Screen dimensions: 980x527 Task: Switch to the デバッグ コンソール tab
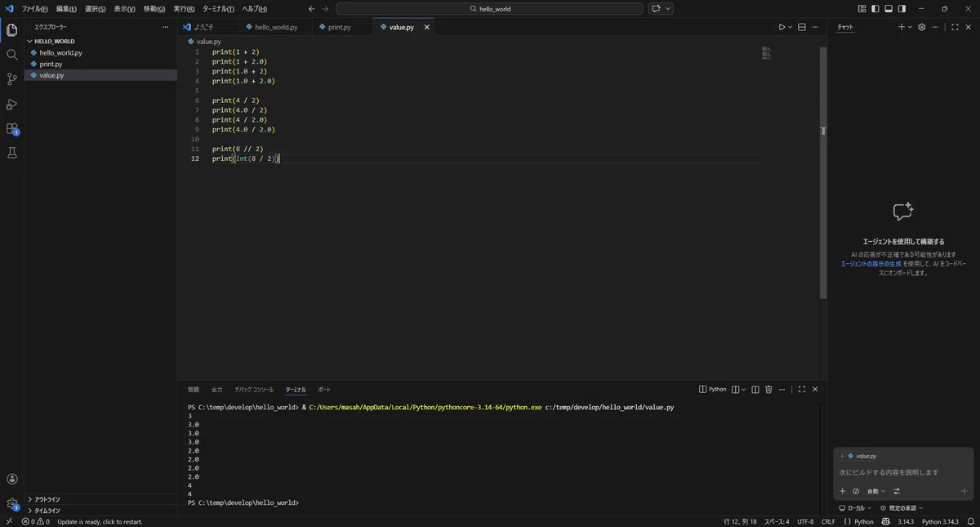254,390
